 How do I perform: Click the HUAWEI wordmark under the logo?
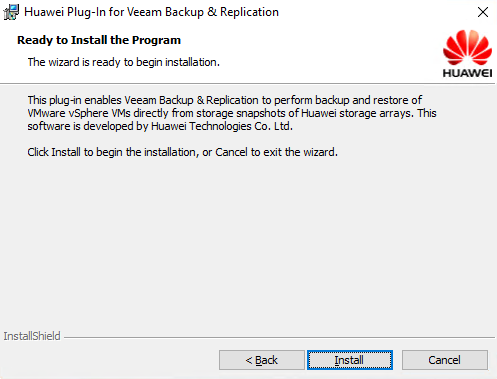click(467, 73)
